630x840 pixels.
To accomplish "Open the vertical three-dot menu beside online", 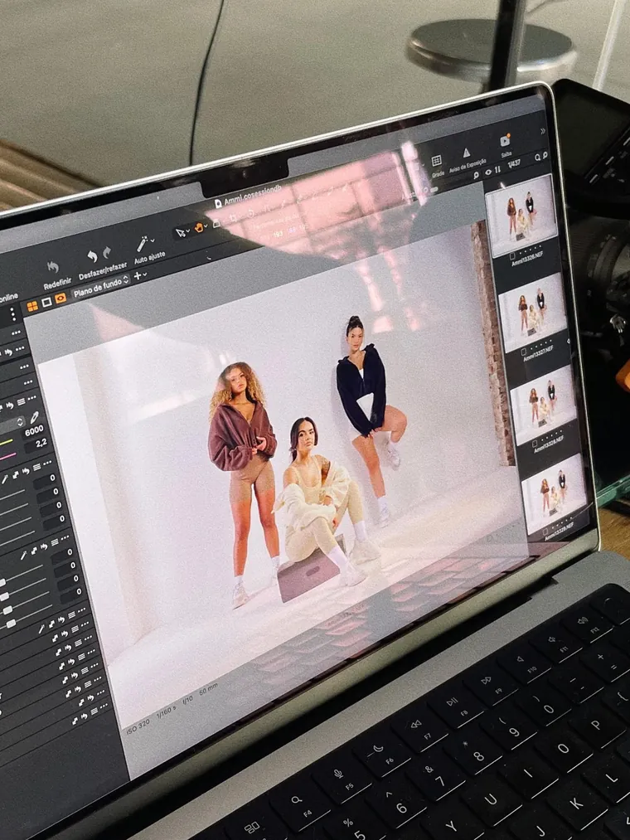I will click(12, 313).
